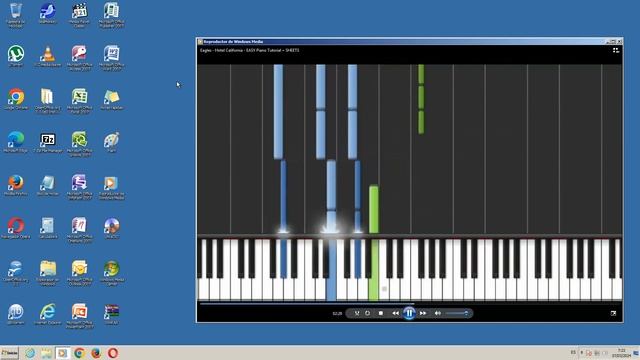Open the Sticky Notes desktop icon
Image resolution: width=640 pixels, height=360 pixels.
coord(111,99)
